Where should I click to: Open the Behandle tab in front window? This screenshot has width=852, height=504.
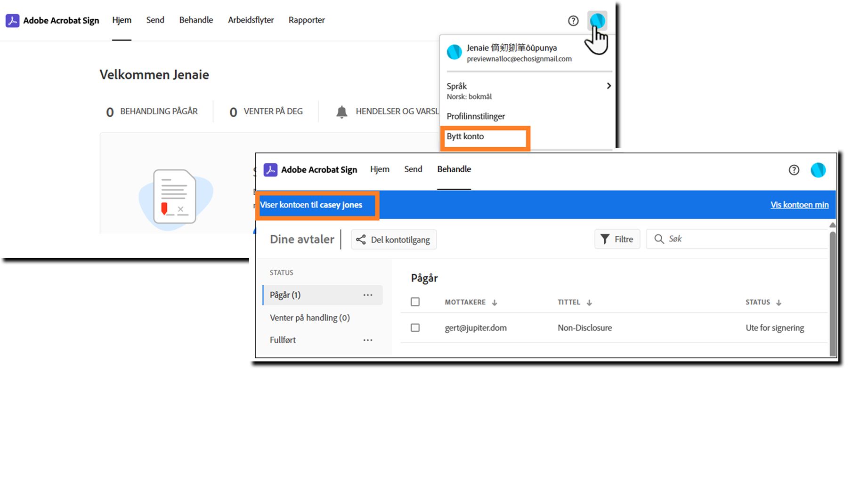click(454, 169)
